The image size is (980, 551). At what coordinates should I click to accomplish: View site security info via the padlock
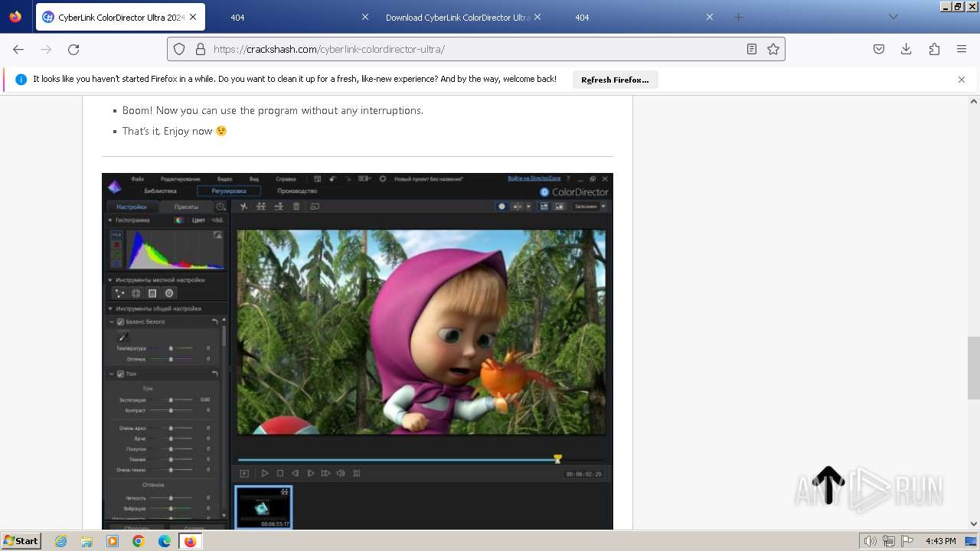pos(201,49)
